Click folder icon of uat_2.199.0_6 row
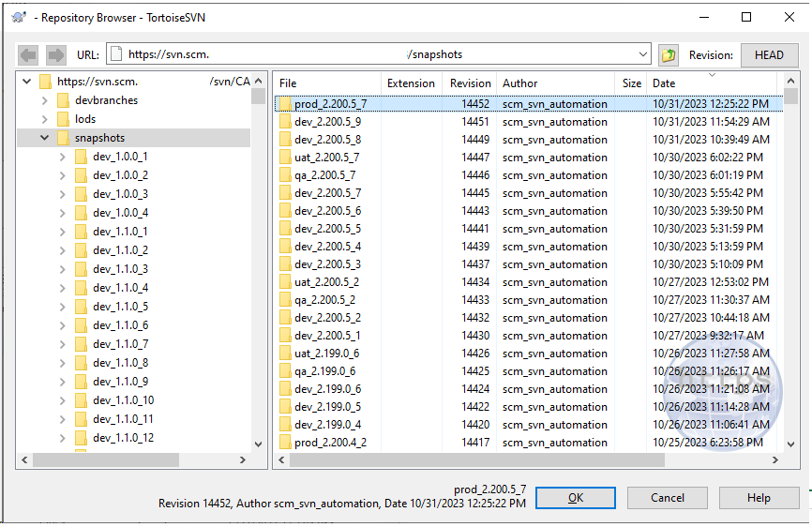 (285, 354)
